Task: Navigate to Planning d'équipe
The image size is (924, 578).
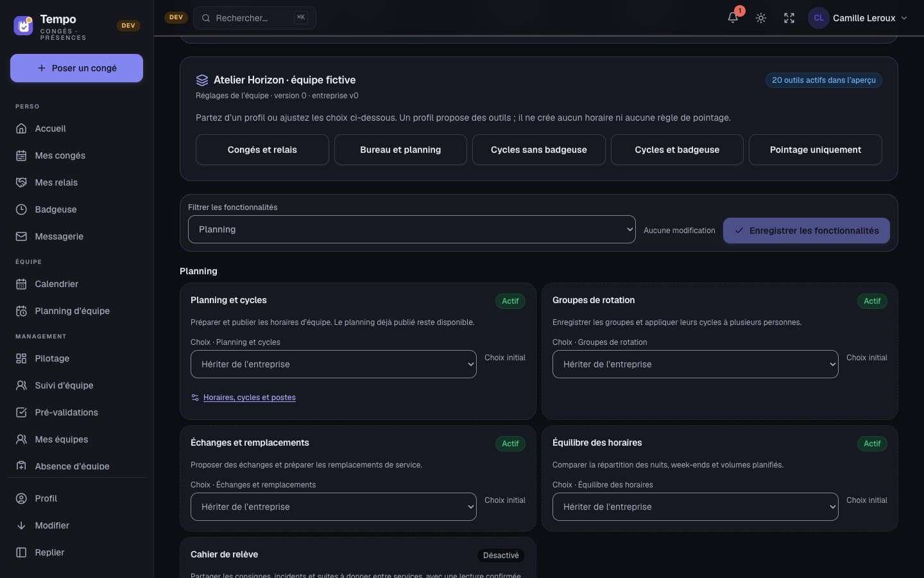Action: click(x=76, y=311)
